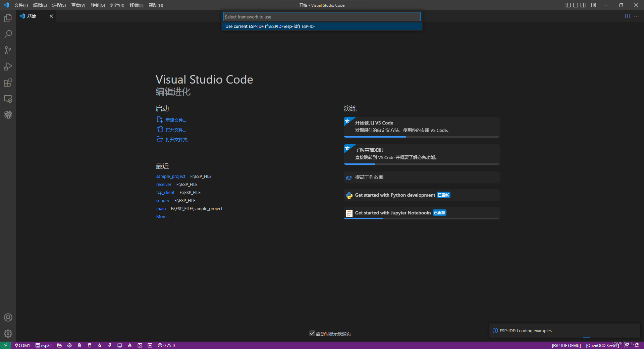644x349 pixels.
Task: Open SDK configuration editor gear in status bar
Action: point(69,345)
